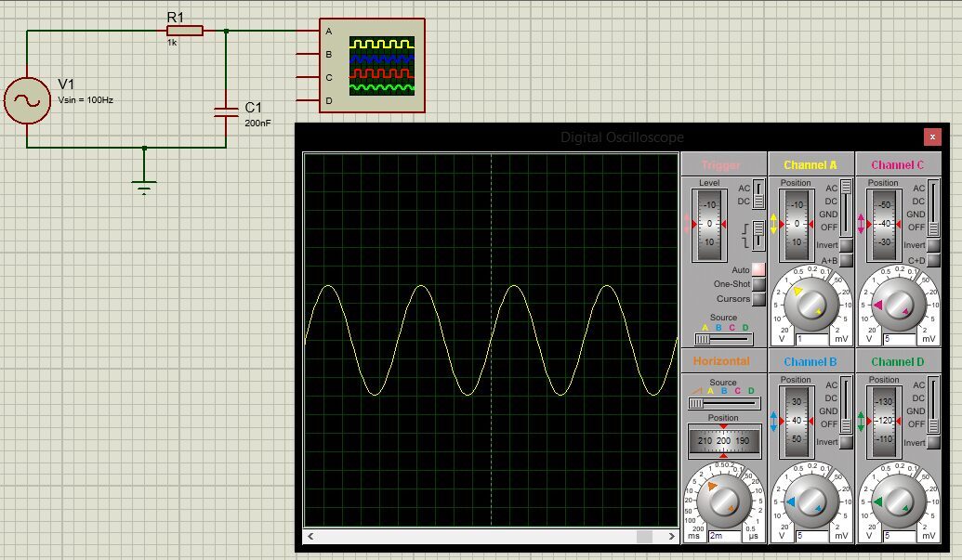Click the Channel B volts value field
The width and height of the screenshot is (962, 560).
click(813, 536)
